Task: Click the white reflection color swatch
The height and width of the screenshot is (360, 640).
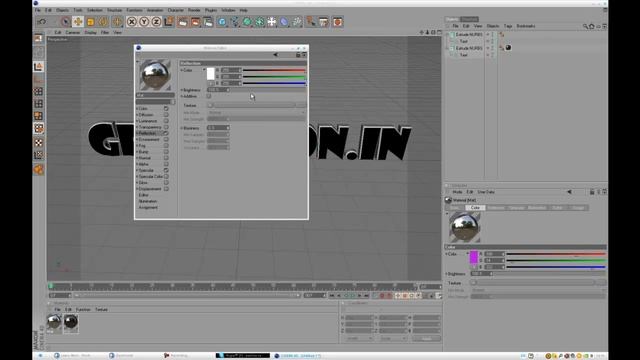Action: pyautogui.click(x=211, y=74)
